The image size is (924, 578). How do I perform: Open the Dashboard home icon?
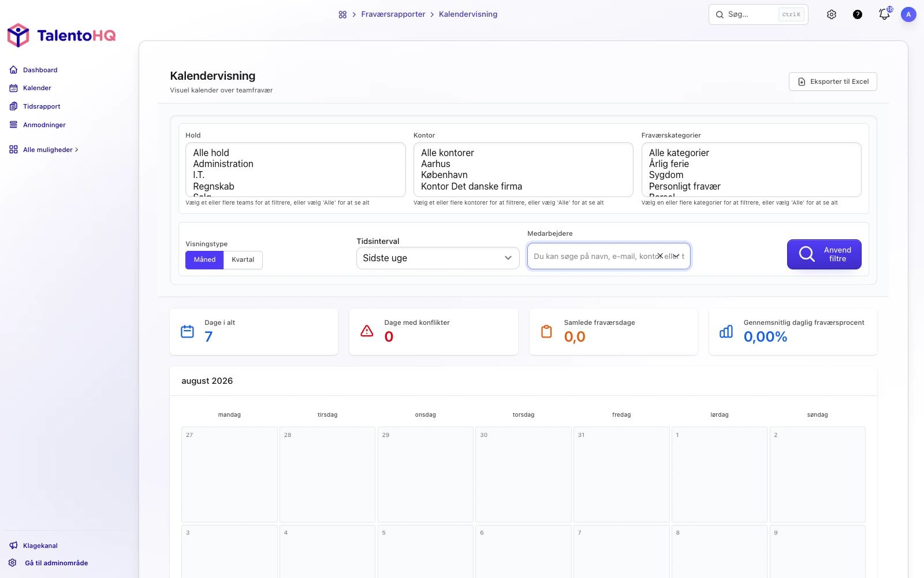[14, 70]
